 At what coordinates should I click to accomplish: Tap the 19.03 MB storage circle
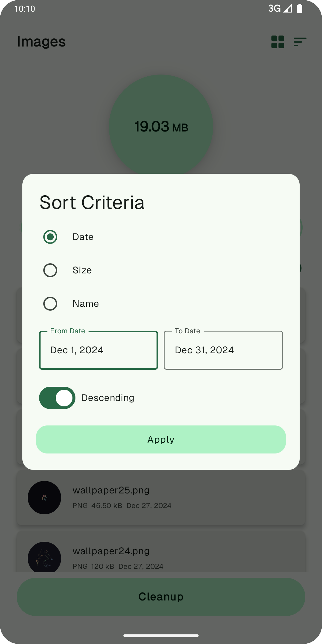(161, 125)
